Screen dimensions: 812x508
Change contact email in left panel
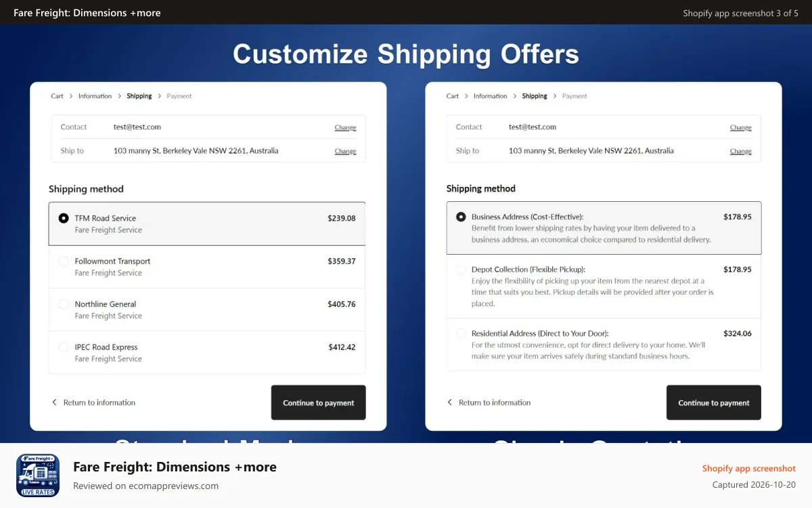pyautogui.click(x=345, y=127)
